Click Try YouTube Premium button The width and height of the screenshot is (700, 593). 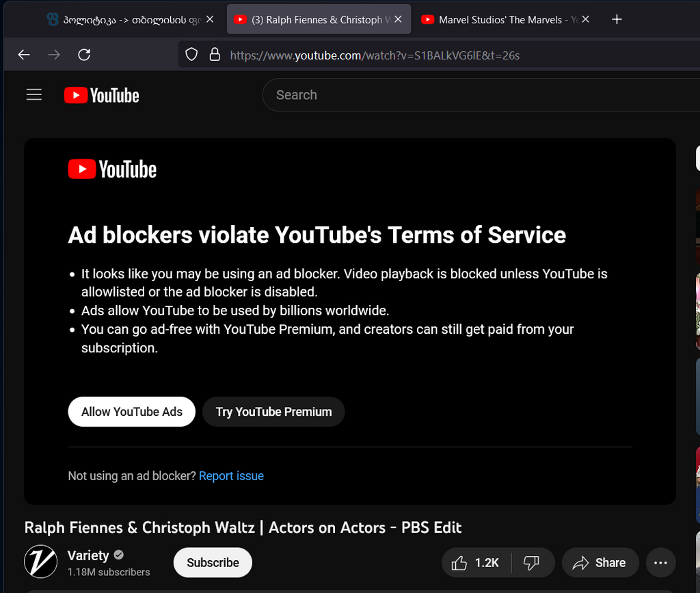click(x=273, y=412)
